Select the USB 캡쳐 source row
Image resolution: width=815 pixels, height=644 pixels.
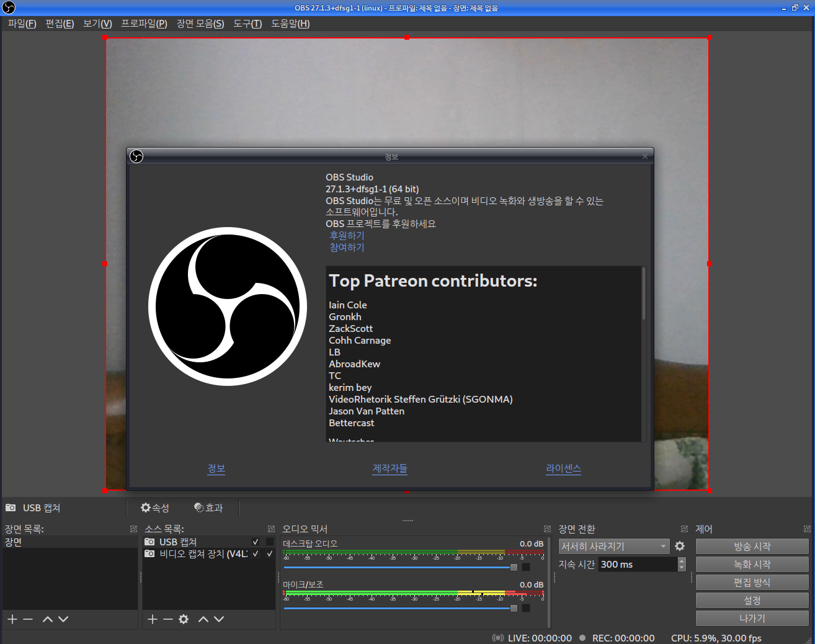209,542
